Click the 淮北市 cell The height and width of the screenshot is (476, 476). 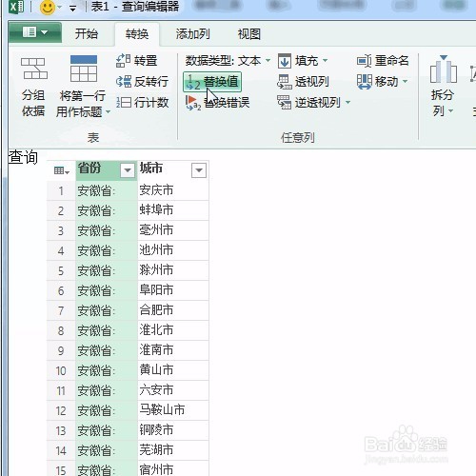173,330
